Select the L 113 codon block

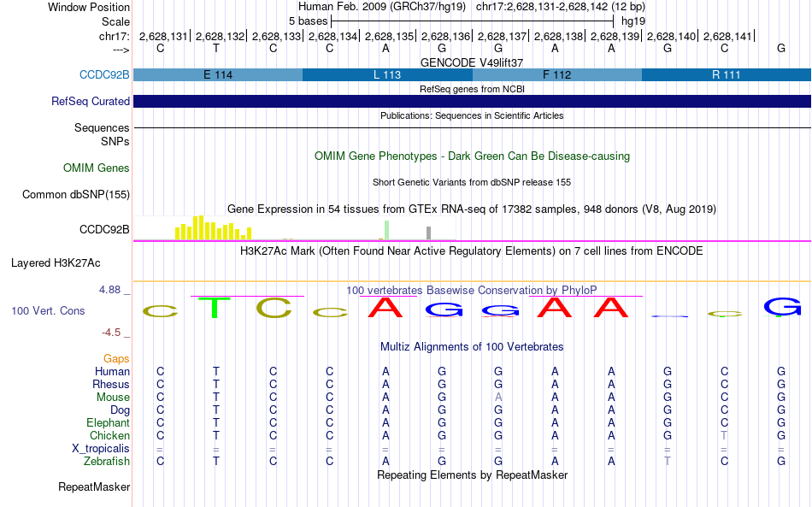click(387, 74)
